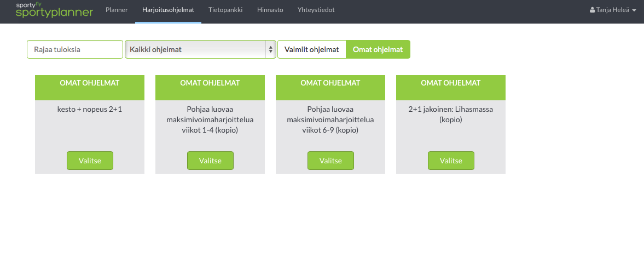Expand the Kaikki ohjelmat select box
This screenshot has width=644, height=262.
click(x=200, y=49)
